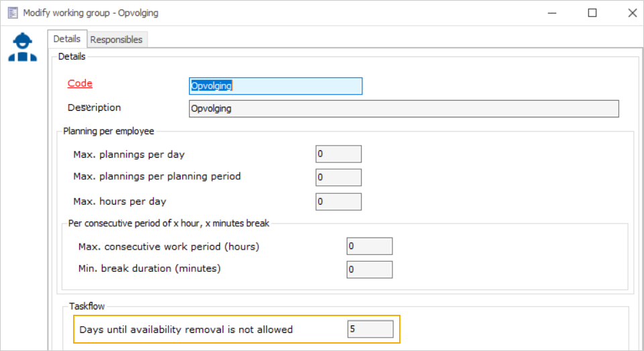This screenshot has height=351, width=644.
Task: Click the Description text field
Action: (x=404, y=109)
